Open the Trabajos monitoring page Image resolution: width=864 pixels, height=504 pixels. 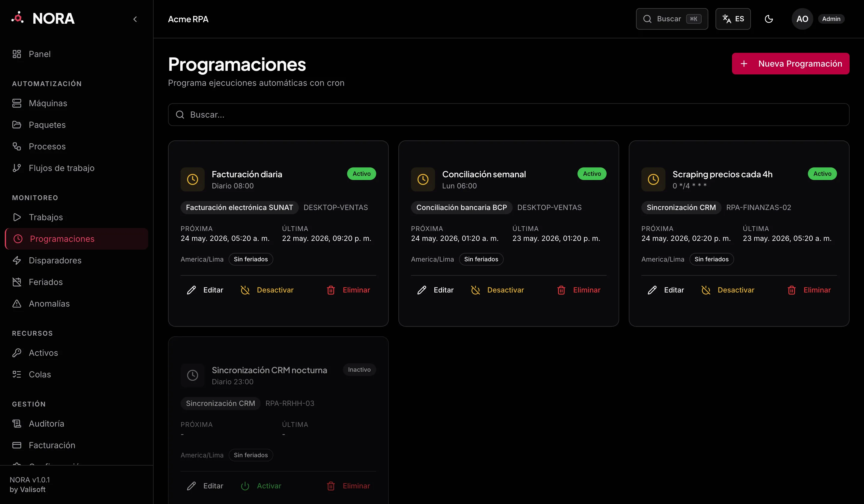point(76,217)
